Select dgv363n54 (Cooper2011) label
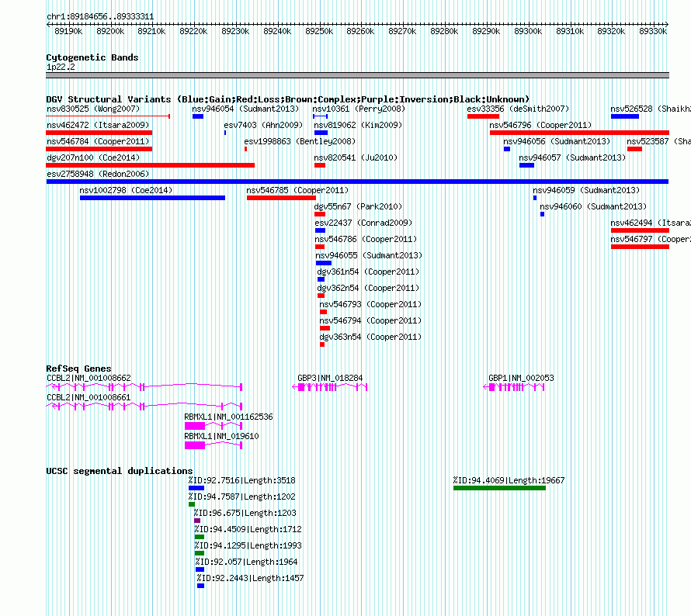691x616 pixels. point(370,337)
